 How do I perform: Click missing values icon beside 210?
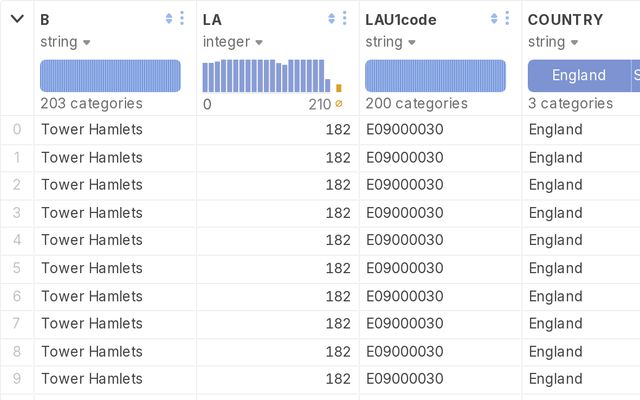pyautogui.click(x=339, y=104)
